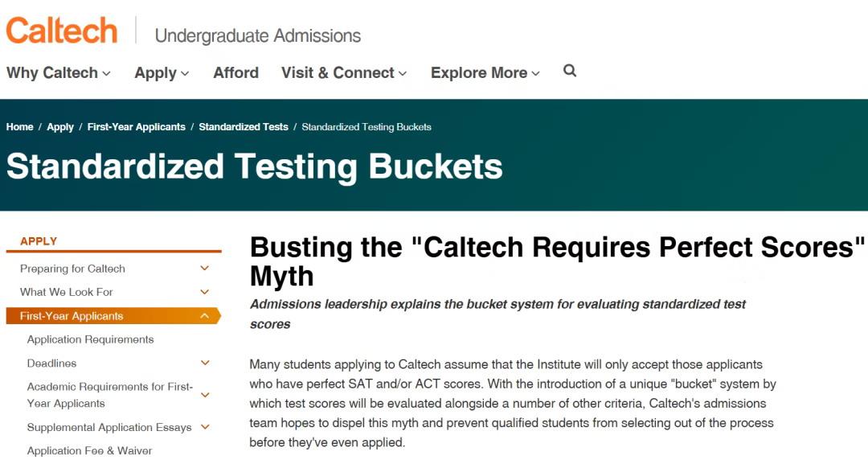Expand the What We Look For chevron

click(205, 292)
